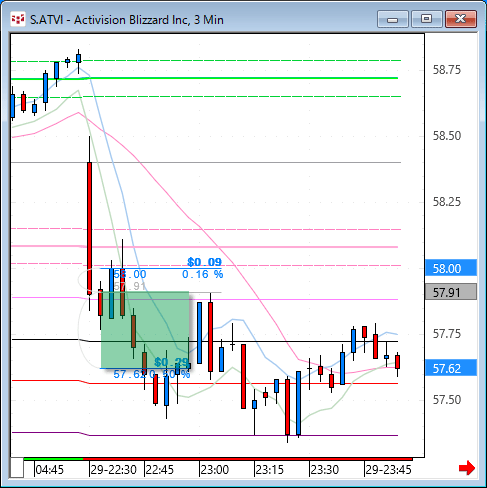Select the 58.00 blue price marker on the axis

451,268
